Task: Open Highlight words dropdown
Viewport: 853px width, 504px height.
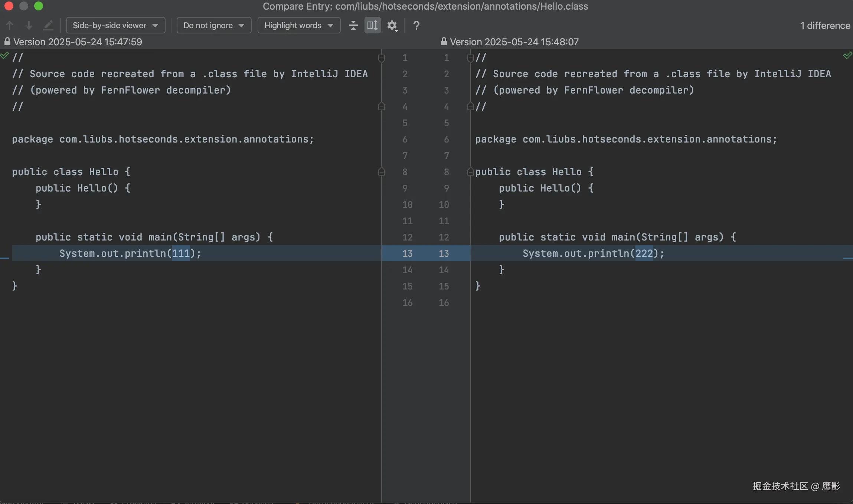Action: click(x=299, y=25)
